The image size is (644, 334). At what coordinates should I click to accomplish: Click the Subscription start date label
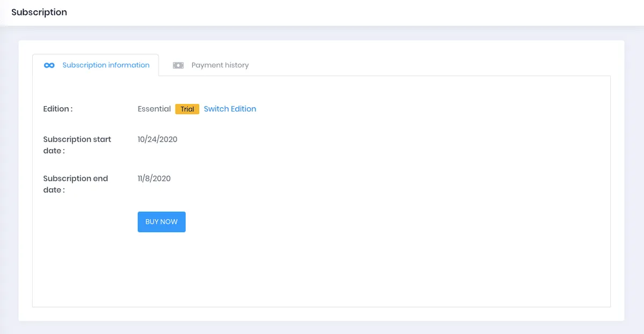(x=77, y=145)
